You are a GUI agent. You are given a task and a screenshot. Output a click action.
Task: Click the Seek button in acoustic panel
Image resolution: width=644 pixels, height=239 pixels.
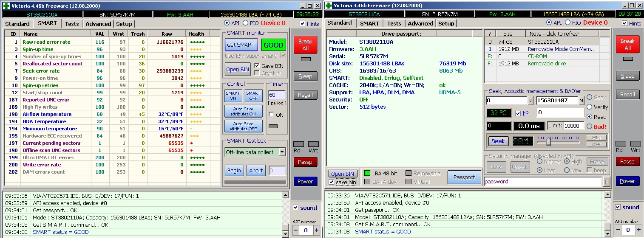coord(498,141)
